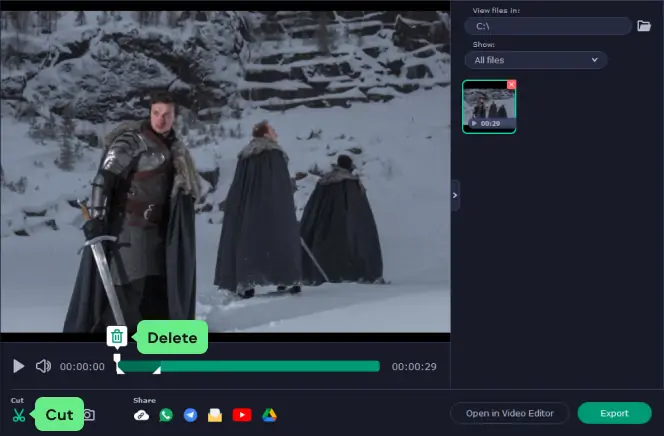The width and height of the screenshot is (664, 436).
Task: Click the Export button
Action: (x=614, y=413)
